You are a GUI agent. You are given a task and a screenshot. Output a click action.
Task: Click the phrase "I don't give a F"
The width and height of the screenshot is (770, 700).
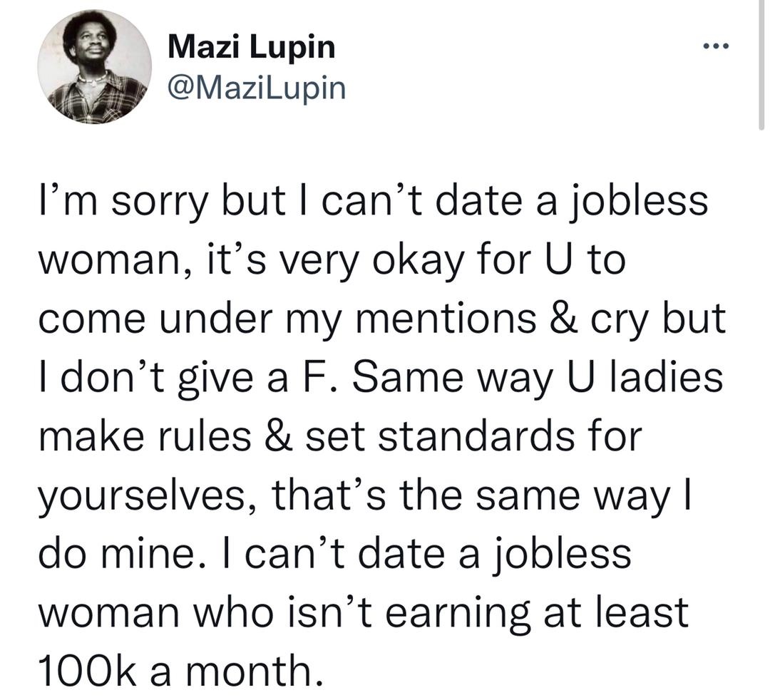165,378
